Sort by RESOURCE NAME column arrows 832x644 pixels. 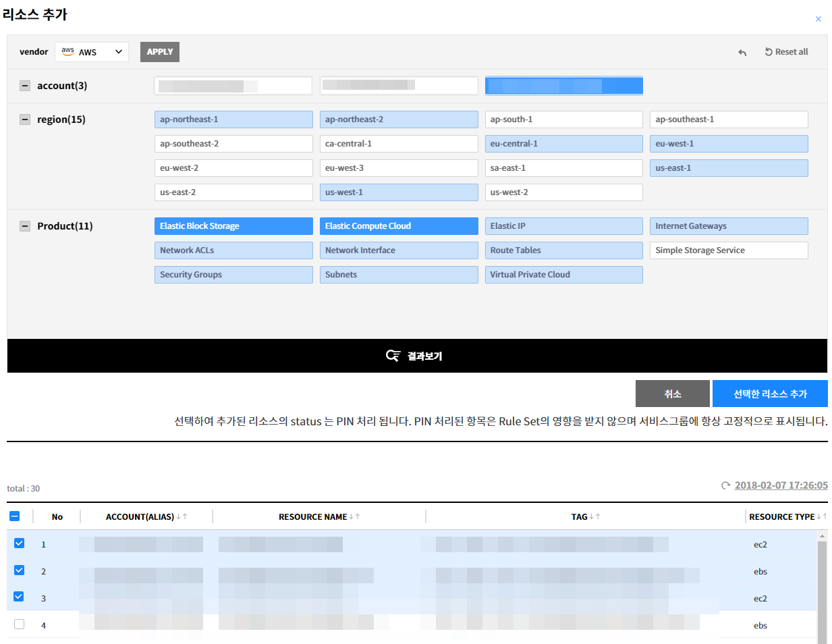pyautogui.click(x=354, y=516)
